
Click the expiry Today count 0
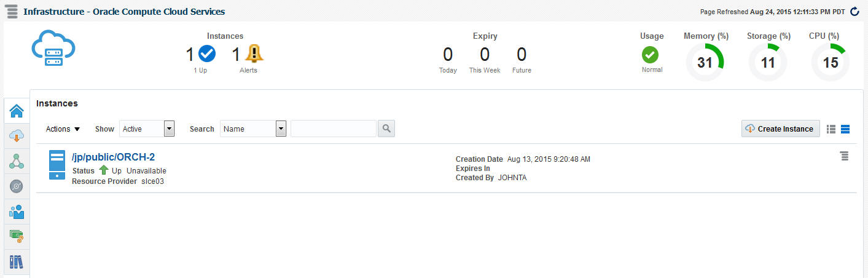coord(448,55)
